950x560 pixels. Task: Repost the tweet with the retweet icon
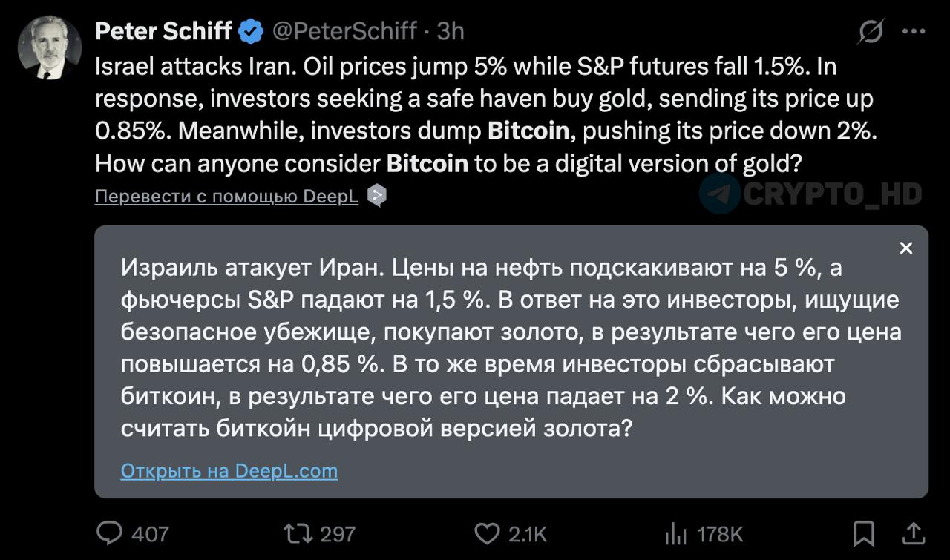click(x=299, y=533)
